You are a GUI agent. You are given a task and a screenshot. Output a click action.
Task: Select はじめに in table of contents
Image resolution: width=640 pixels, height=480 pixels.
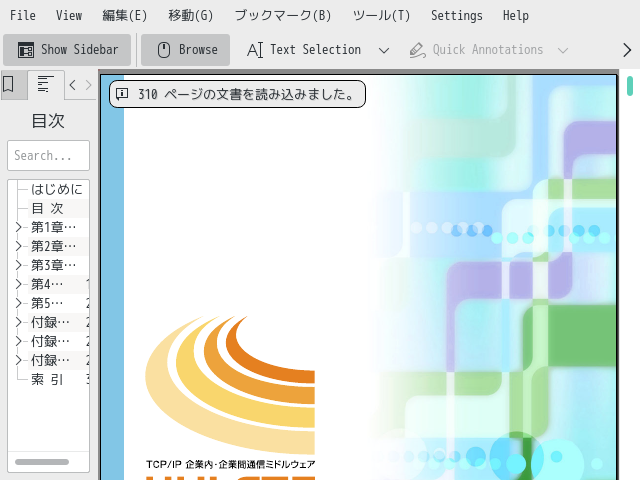click(x=57, y=189)
